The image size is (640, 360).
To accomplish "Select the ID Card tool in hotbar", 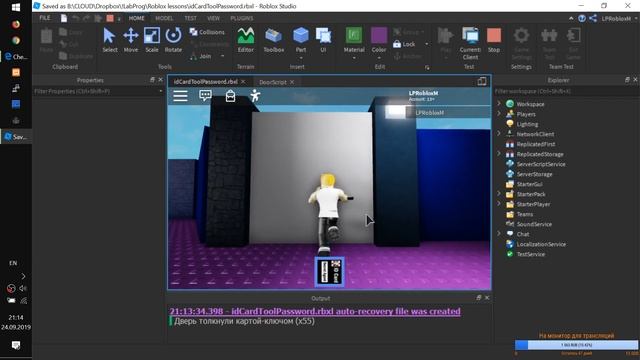I will click(x=329, y=271).
